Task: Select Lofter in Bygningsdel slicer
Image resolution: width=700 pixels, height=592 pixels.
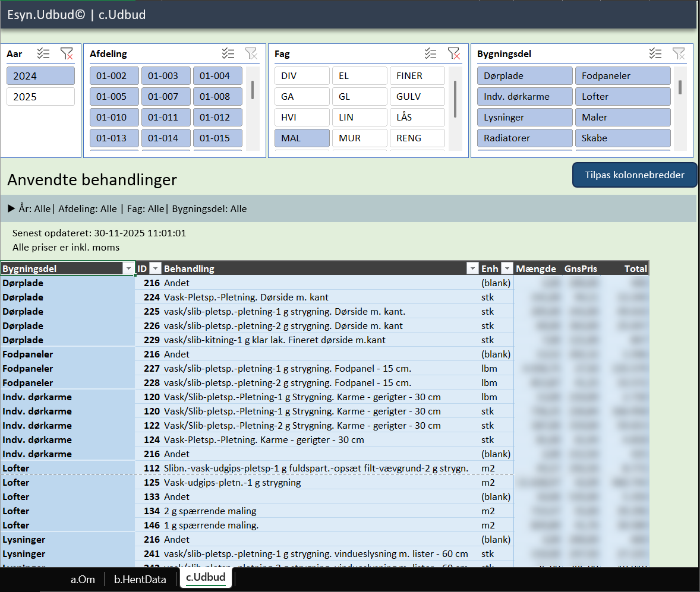Action: (x=623, y=96)
